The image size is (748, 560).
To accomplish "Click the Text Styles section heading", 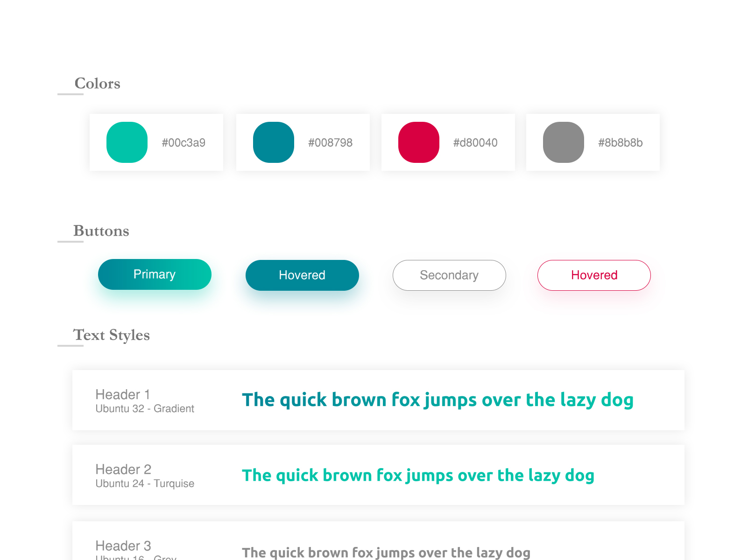I will 111,335.
